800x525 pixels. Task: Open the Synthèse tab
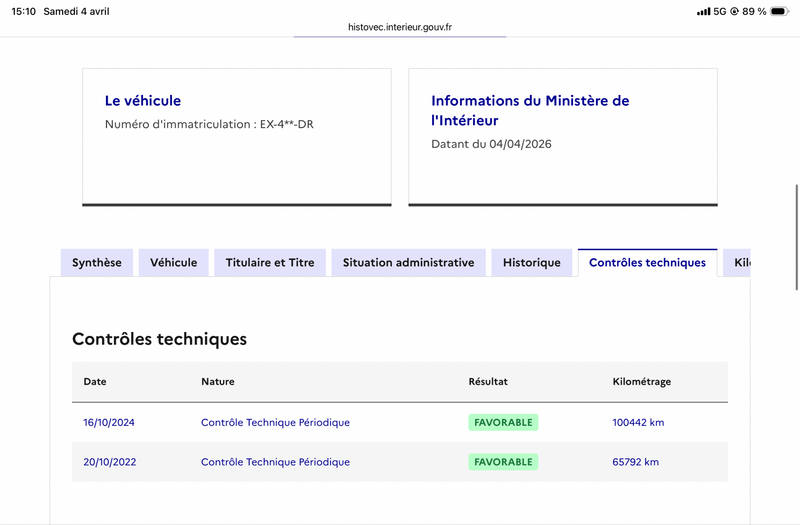point(96,263)
